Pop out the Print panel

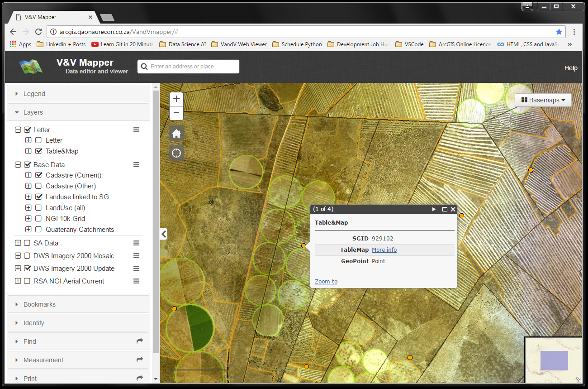140,378
